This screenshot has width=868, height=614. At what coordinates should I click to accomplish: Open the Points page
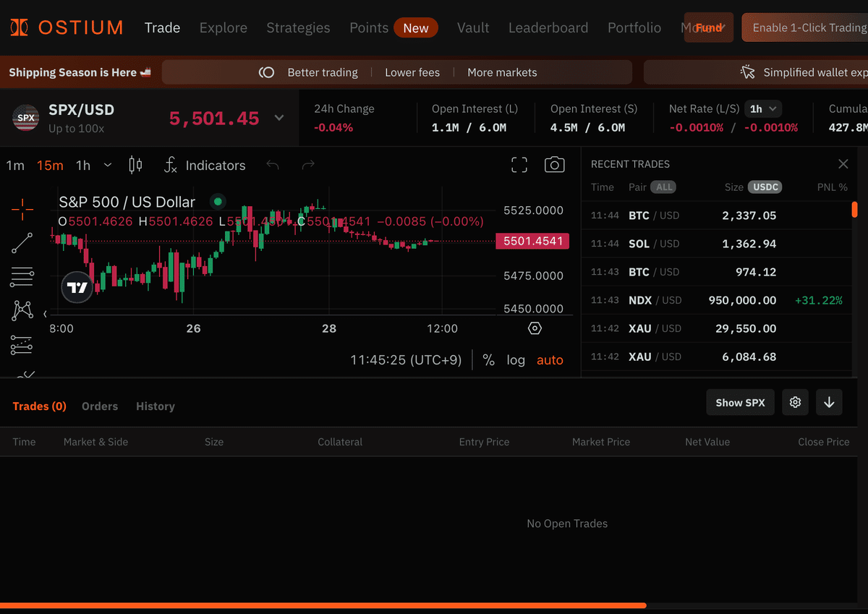tap(369, 27)
